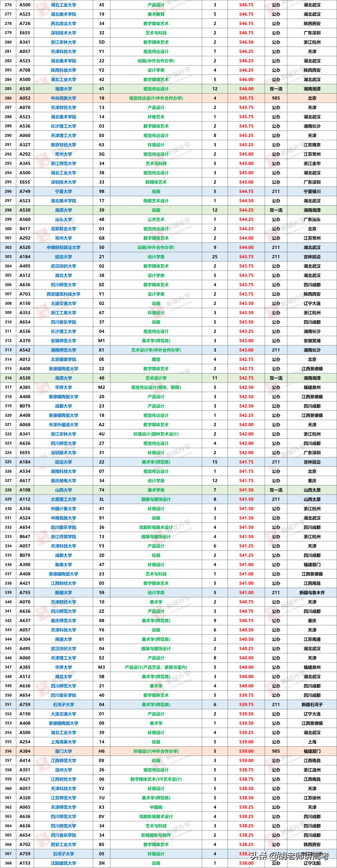Image resolution: width=337 pixels, height=868 pixels.
Task: Click the 厦门大学 school name
Action: click(63, 751)
